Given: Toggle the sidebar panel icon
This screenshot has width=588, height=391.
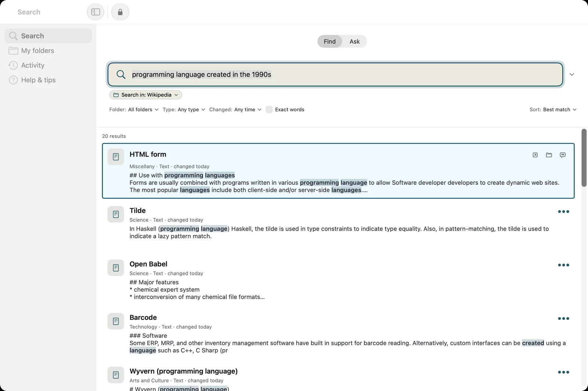Looking at the screenshot, I should (96, 12).
